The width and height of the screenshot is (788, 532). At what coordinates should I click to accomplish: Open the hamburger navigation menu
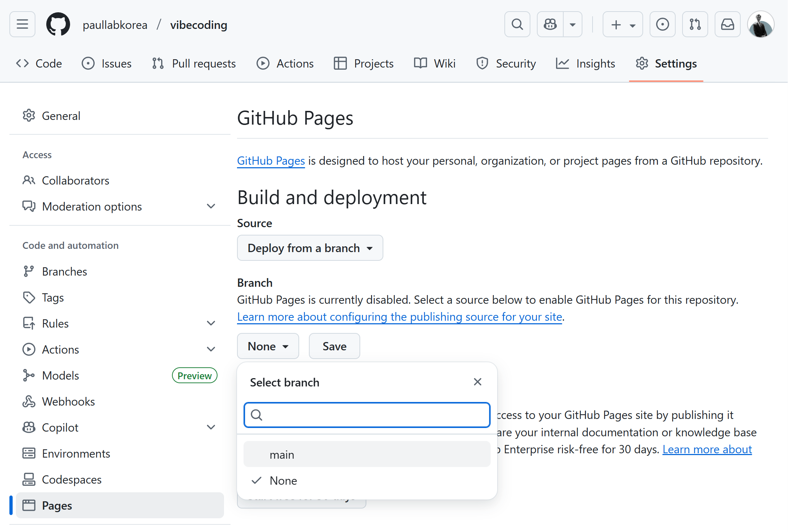tap(22, 25)
